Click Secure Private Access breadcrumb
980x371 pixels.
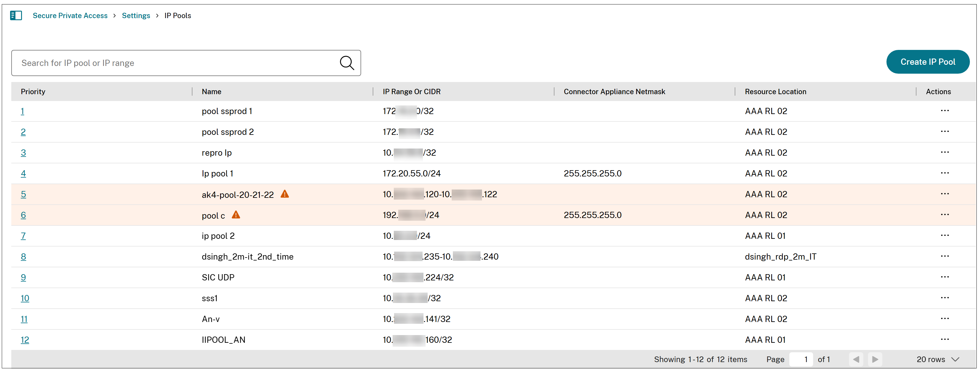tap(70, 16)
